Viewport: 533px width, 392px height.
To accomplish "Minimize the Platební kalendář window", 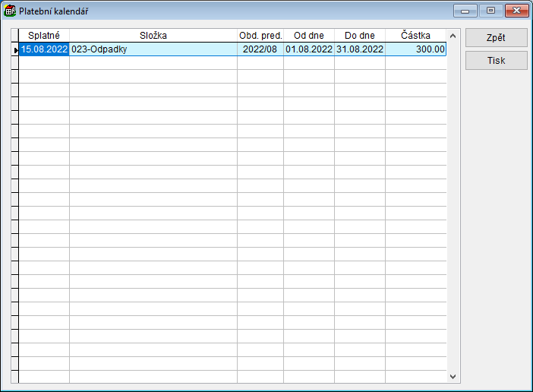I will [x=465, y=11].
